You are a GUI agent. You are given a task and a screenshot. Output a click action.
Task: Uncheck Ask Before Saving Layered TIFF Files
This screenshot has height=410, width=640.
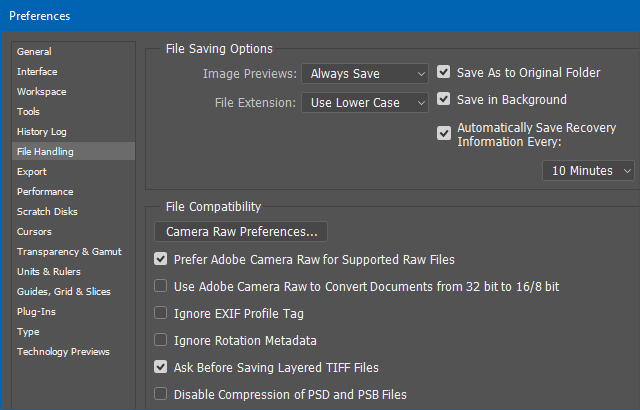pyautogui.click(x=160, y=367)
